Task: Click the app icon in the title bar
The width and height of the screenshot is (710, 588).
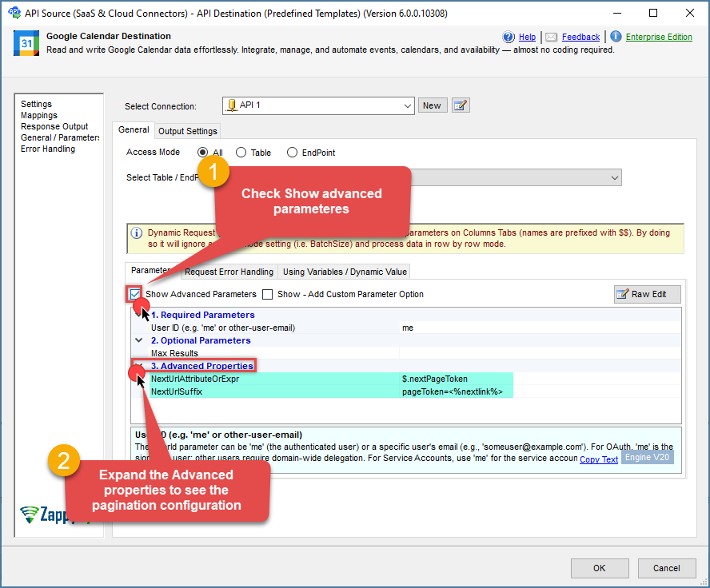Action: pos(14,13)
